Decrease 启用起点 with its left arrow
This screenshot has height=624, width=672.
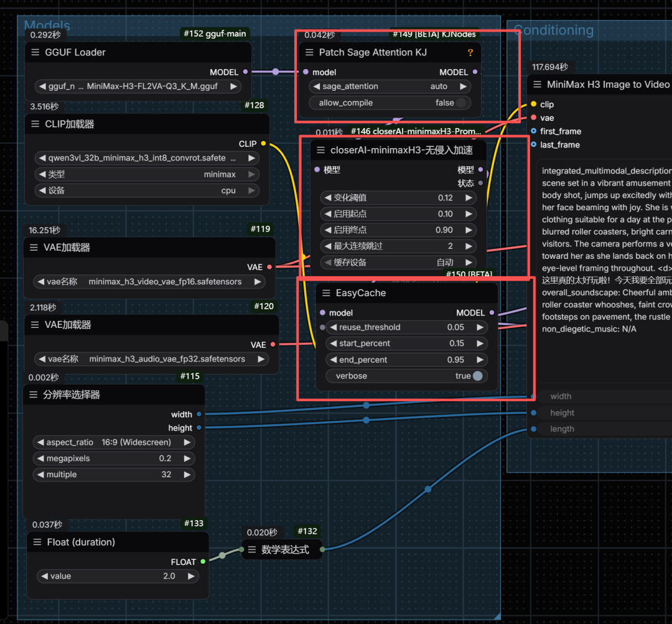[x=328, y=214]
